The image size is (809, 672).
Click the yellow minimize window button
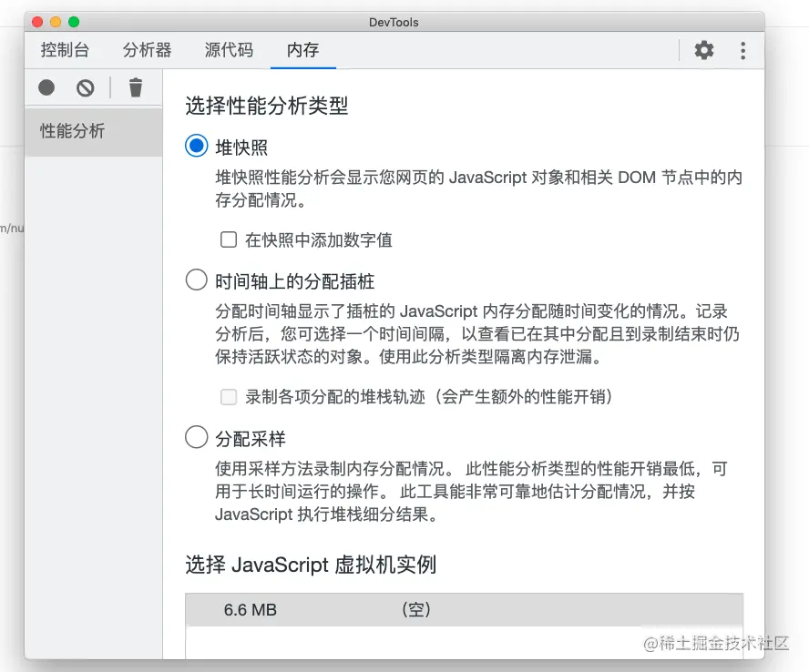pos(56,22)
